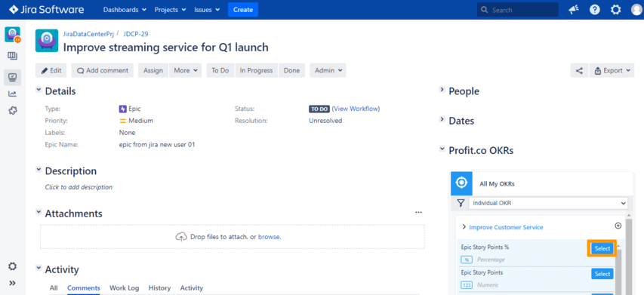Viewport: 644px width, 295px height.
Task: Click the Assign button
Action: point(153,71)
